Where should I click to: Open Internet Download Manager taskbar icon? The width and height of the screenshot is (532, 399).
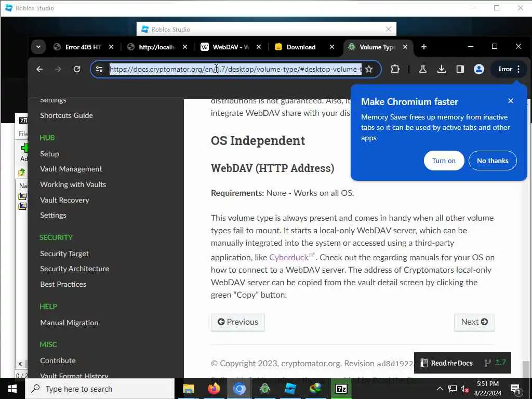(315, 389)
